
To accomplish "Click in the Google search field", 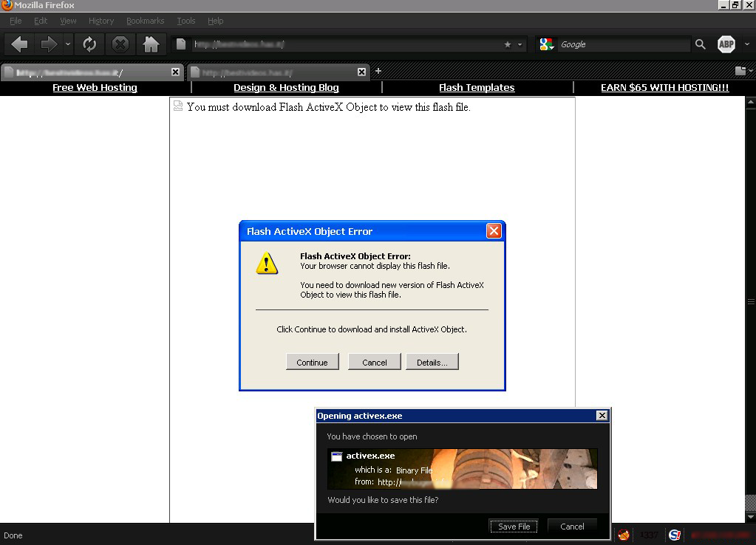I will pyautogui.click(x=624, y=44).
